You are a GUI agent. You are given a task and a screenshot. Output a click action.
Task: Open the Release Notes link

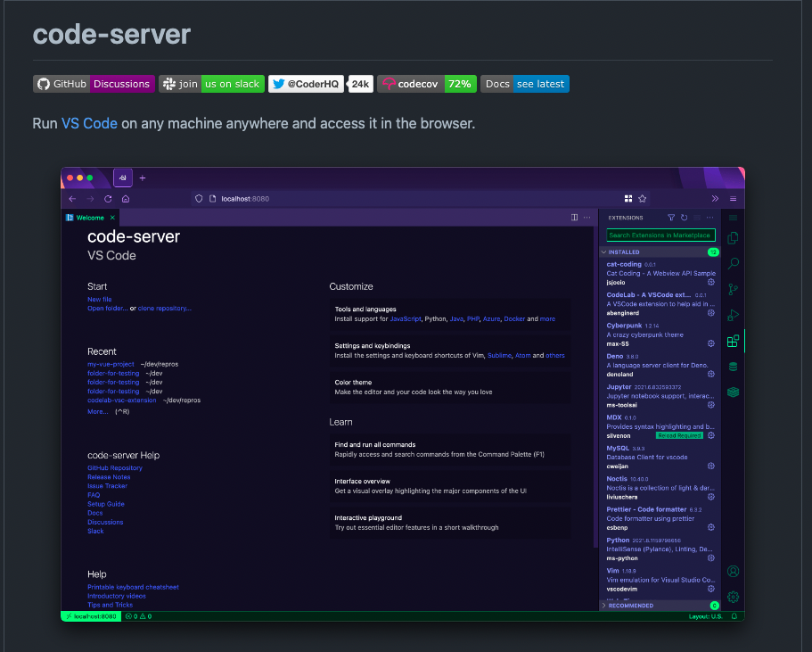point(109,477)
